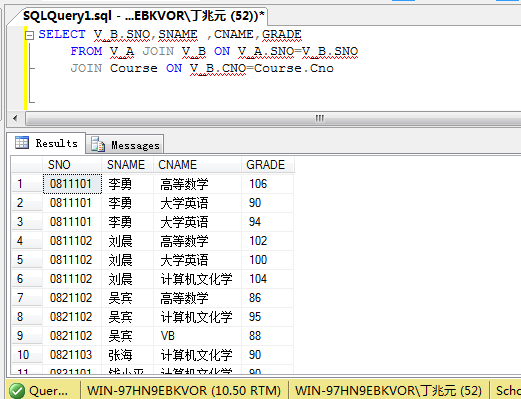This screenshot has height=399, width=521.
Task: Click 张海 name cell in row 10
Action: [128, 355]
